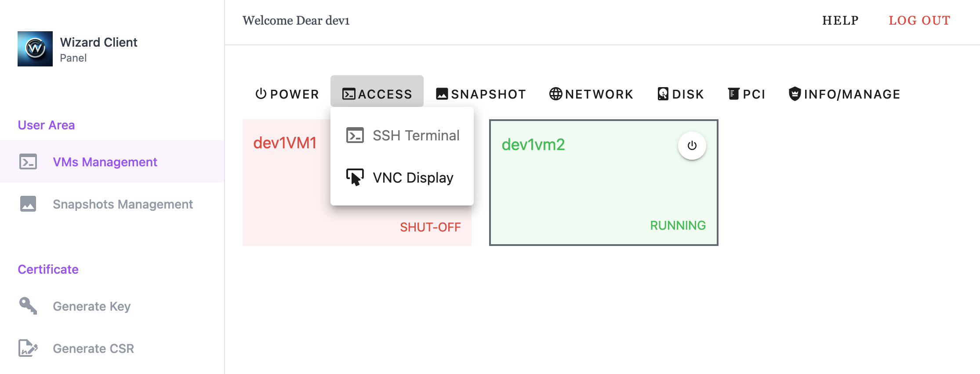
Task: Click the Log Out link
Action: (x=919, y=21)
